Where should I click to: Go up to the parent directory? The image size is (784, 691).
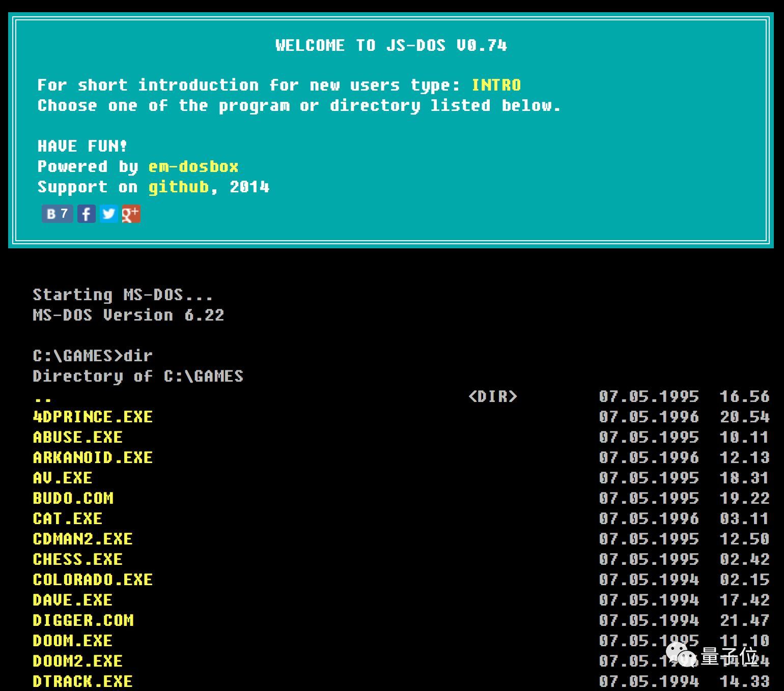tap(42, 397)
